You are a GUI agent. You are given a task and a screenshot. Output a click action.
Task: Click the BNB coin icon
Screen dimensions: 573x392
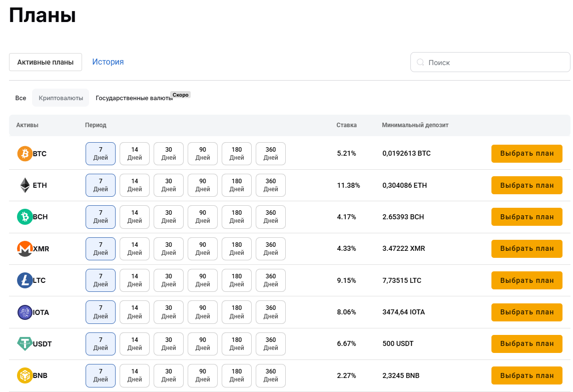[25, 375]
